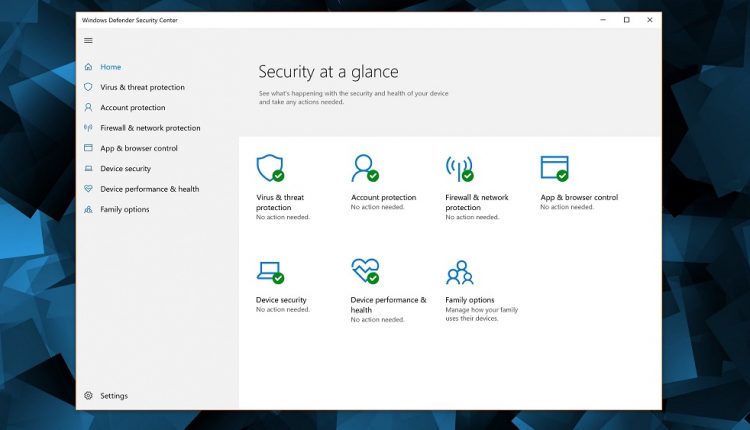Click the Home icon in sidebar

(x=88, y=67)
